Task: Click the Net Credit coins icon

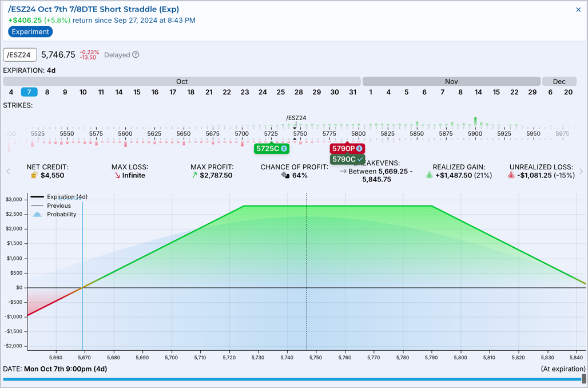Action: pyautogui.click(x=34, y=176)
